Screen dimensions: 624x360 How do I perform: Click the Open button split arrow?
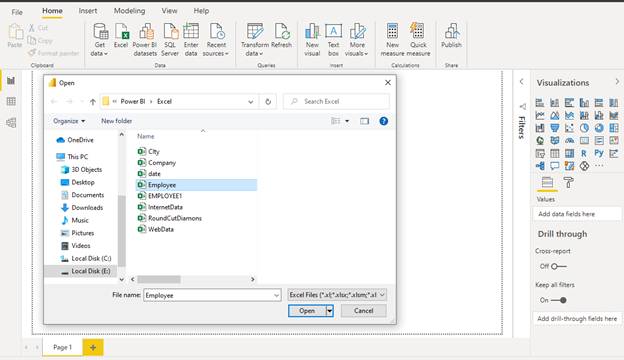(x=330, y=311)
